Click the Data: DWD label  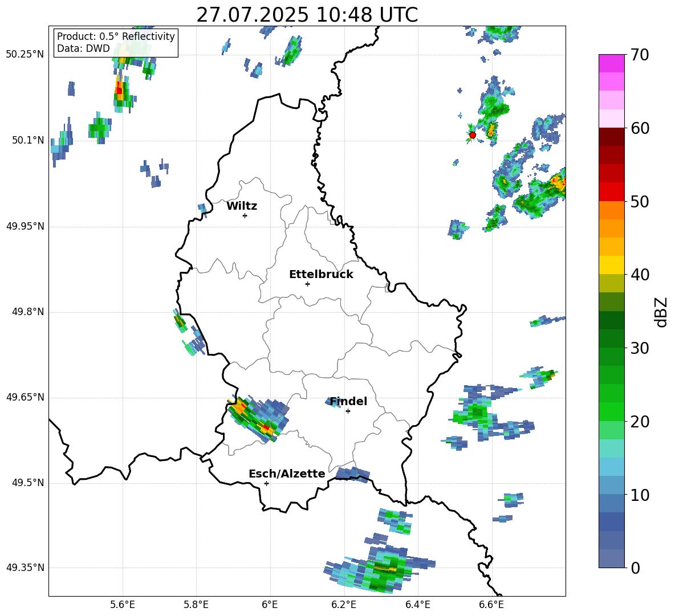coord(83,48)
